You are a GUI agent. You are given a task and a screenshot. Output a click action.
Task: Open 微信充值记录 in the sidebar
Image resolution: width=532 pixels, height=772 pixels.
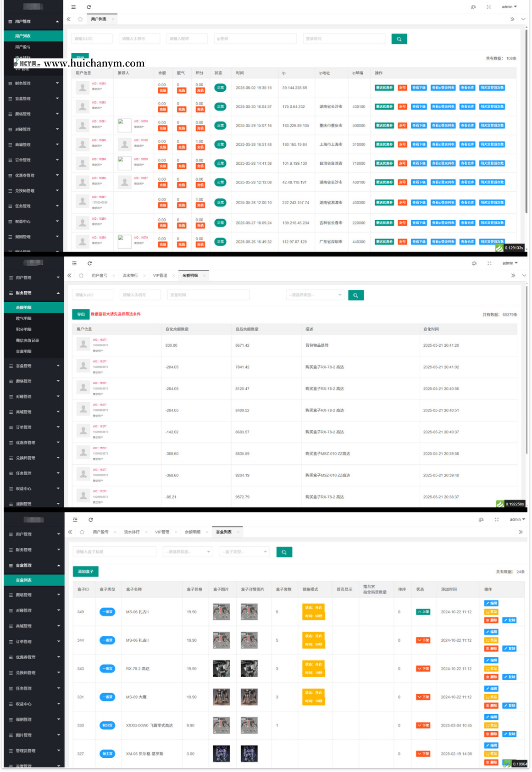[28, 340]
